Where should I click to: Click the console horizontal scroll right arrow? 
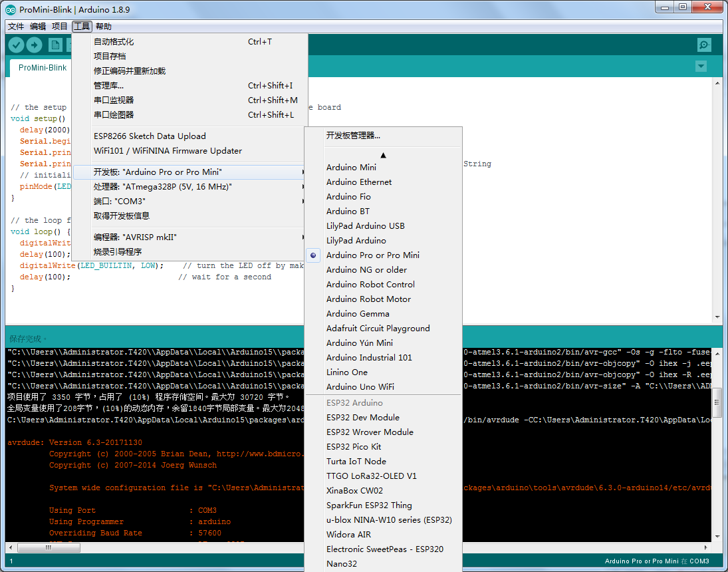(x=706, y=547)
